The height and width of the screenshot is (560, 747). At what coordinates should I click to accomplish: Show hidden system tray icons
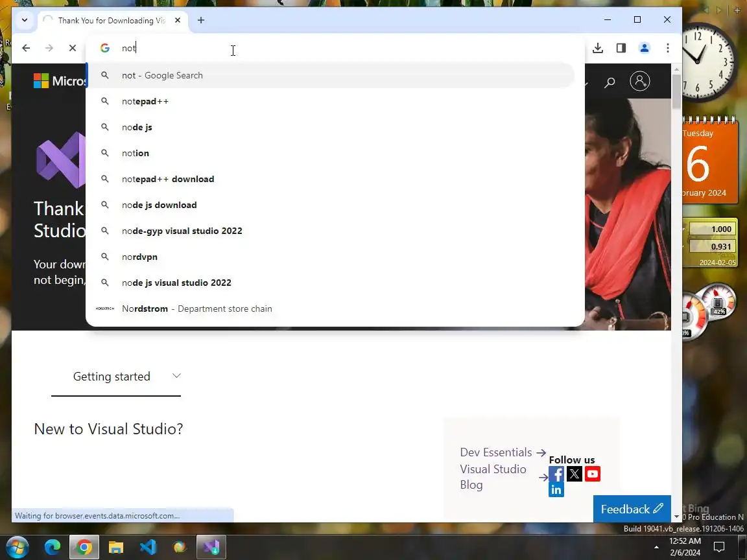[656, 547]
